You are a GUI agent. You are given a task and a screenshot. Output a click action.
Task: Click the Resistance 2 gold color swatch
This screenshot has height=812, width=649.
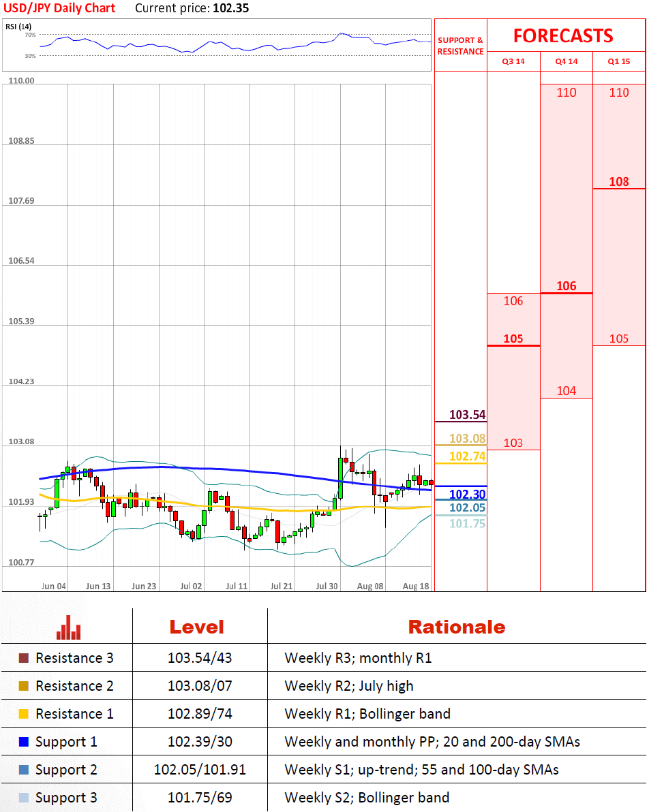pos(23,686)
